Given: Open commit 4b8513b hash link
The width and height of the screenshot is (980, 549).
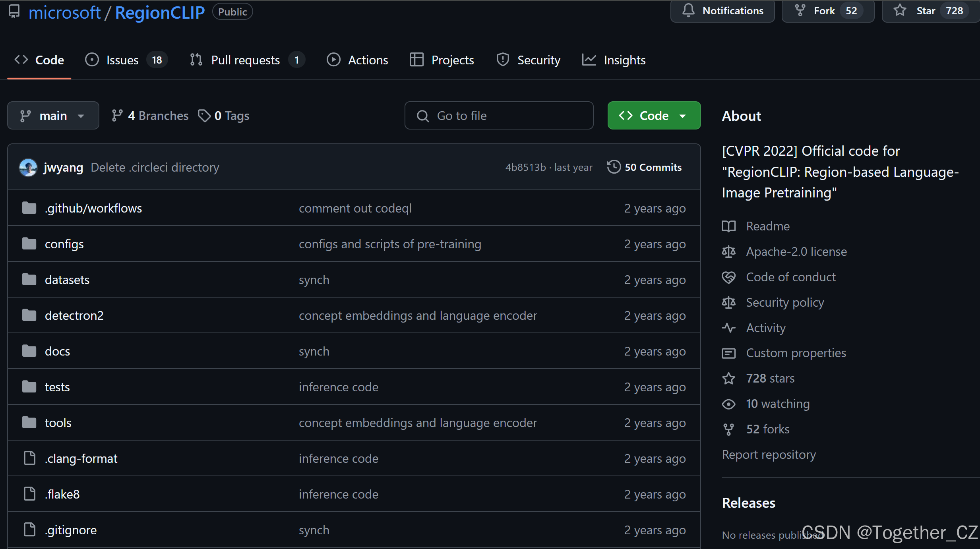Looking at the screenshot, I should (525, 167).
